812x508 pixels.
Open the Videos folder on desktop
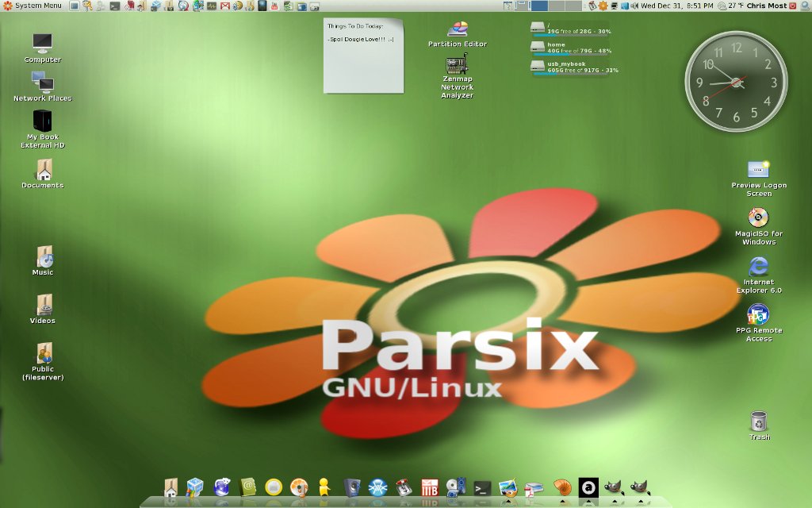coord(44,309)
